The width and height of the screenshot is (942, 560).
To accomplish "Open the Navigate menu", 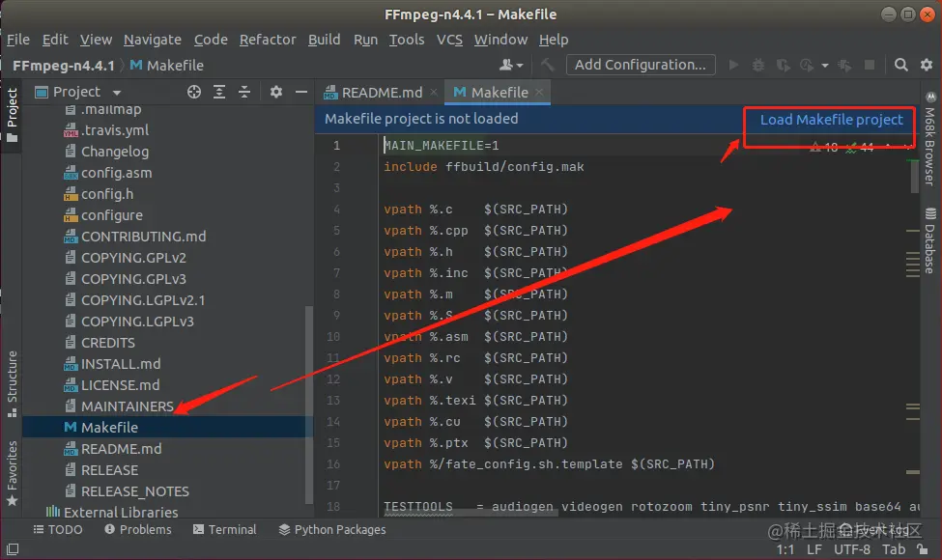I will (x=153, y=40).
